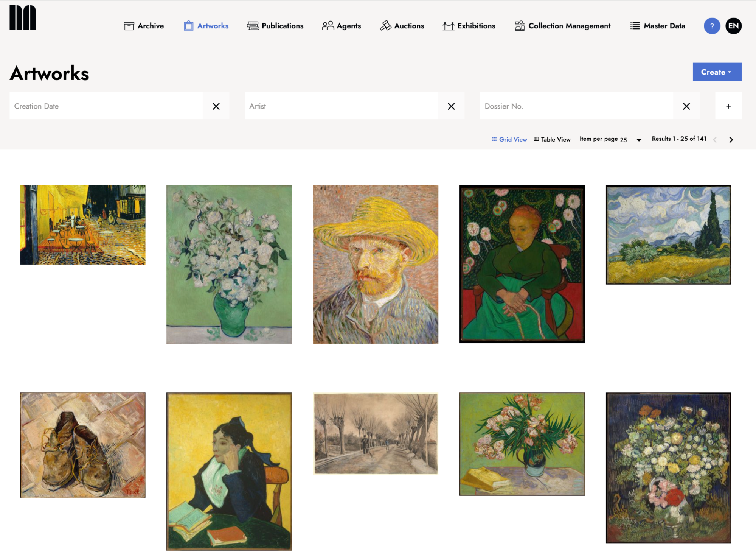Viewport: 756px width, 556px height.
Task: Open the EN language selector
Action: point(733,26)
